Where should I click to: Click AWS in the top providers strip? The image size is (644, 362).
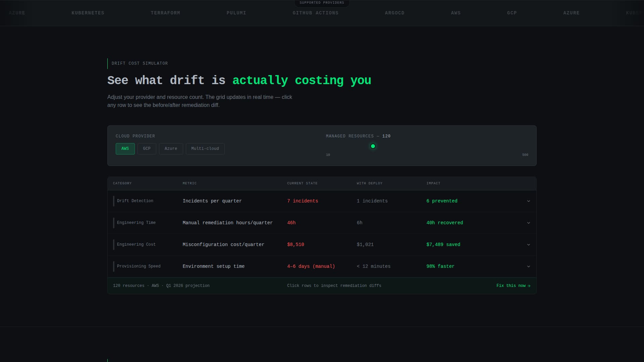tap(455, 13)
